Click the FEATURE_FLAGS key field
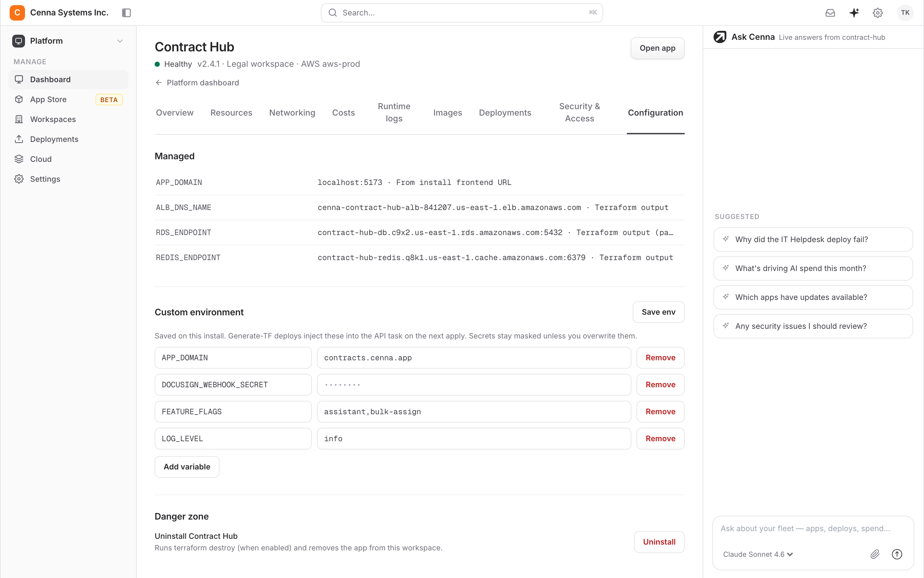 233,412
